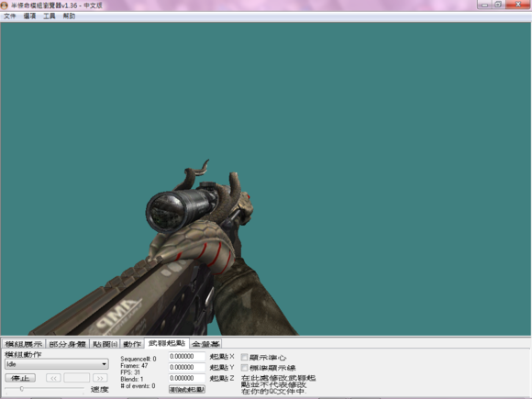Screen dimensions: 532x399
Task: Click the 起點 X origin value field
Action: pos(187,356)
